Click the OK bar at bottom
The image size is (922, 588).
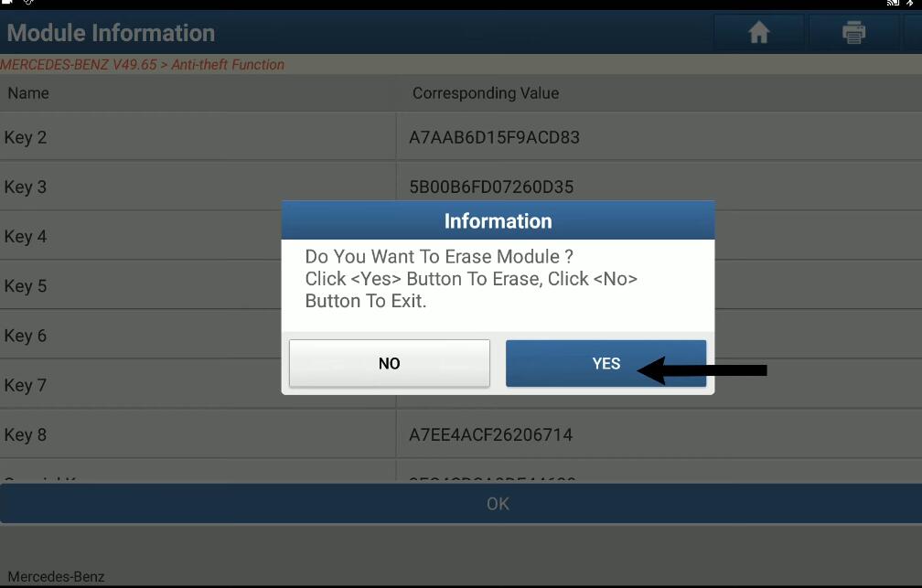(x=461, y=504)
